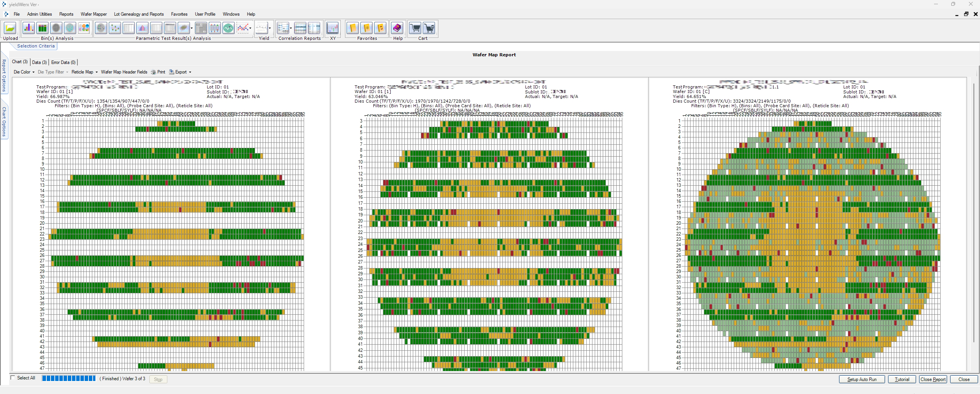This screenshot has width=980, height=394.
Task: Click the gray wafer map bin icon
Action: [x=56, y=28]
